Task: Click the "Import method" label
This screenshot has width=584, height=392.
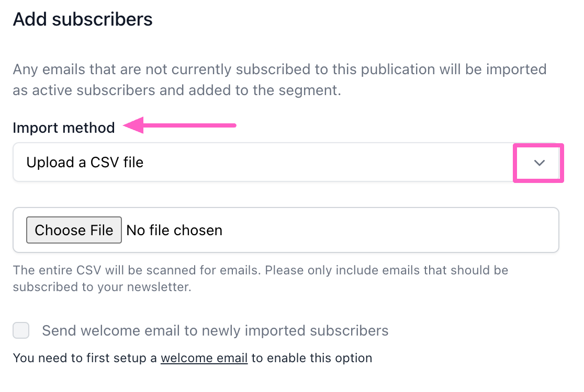Action: click(64, 128)
